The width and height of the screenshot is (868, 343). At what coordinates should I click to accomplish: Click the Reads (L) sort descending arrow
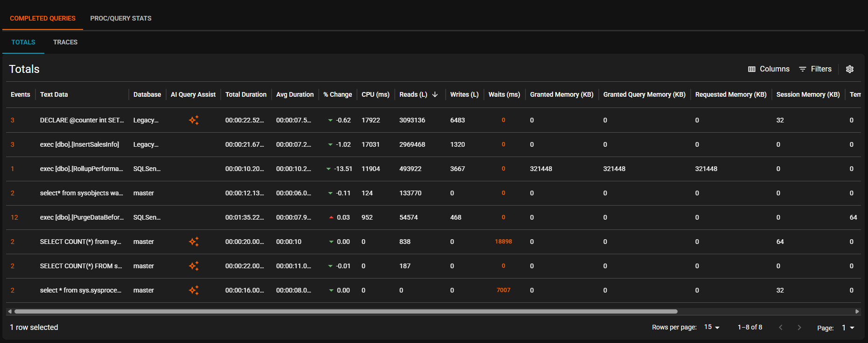pos(435,94)
